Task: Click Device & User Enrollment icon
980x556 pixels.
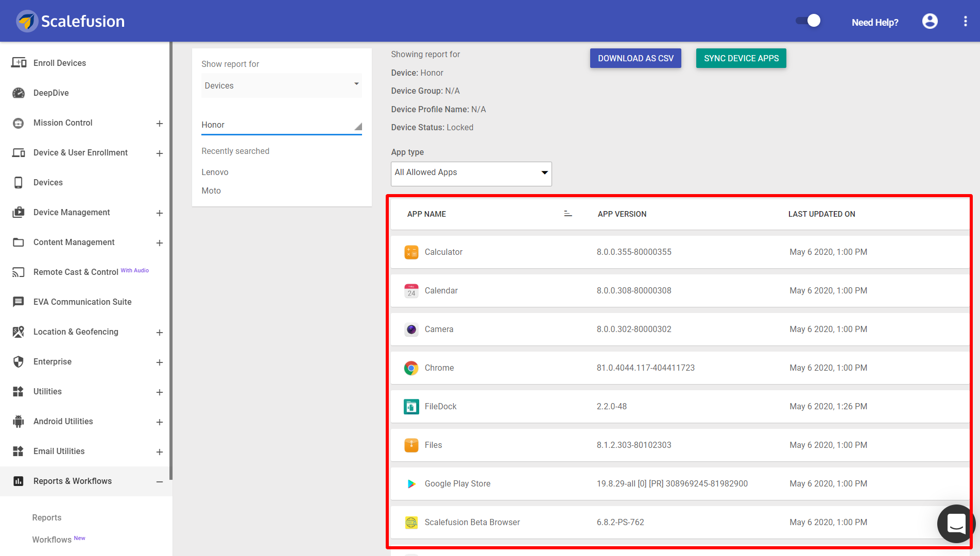Action: pyautogui.click(x=19, y=152)
